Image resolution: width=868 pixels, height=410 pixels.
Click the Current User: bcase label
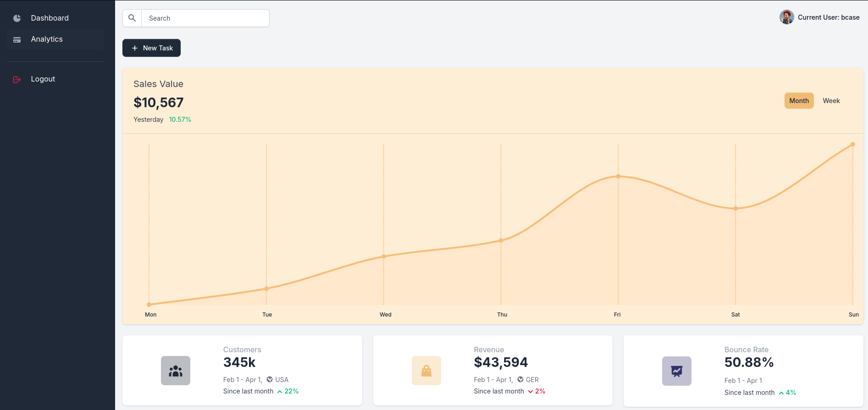tap(828, 17)
